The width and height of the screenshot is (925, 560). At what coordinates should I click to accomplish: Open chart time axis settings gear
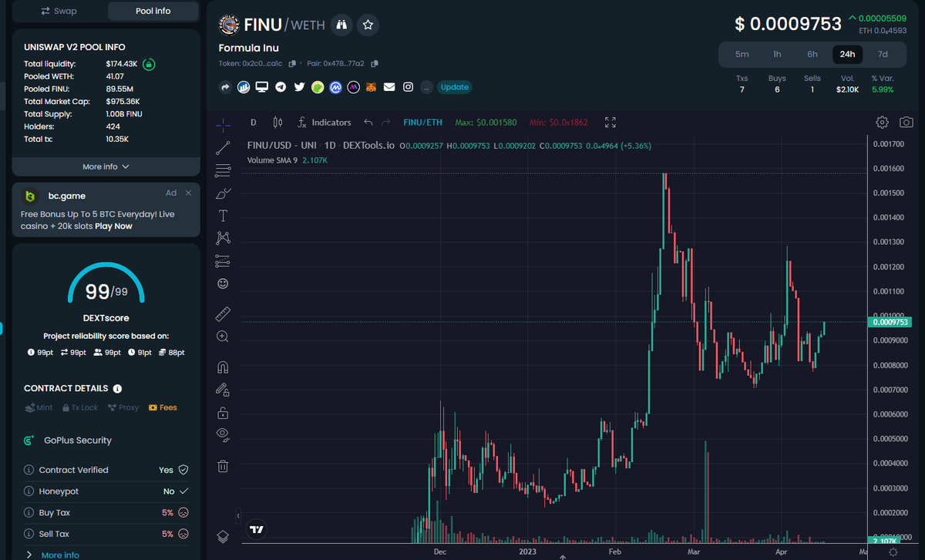893,553
